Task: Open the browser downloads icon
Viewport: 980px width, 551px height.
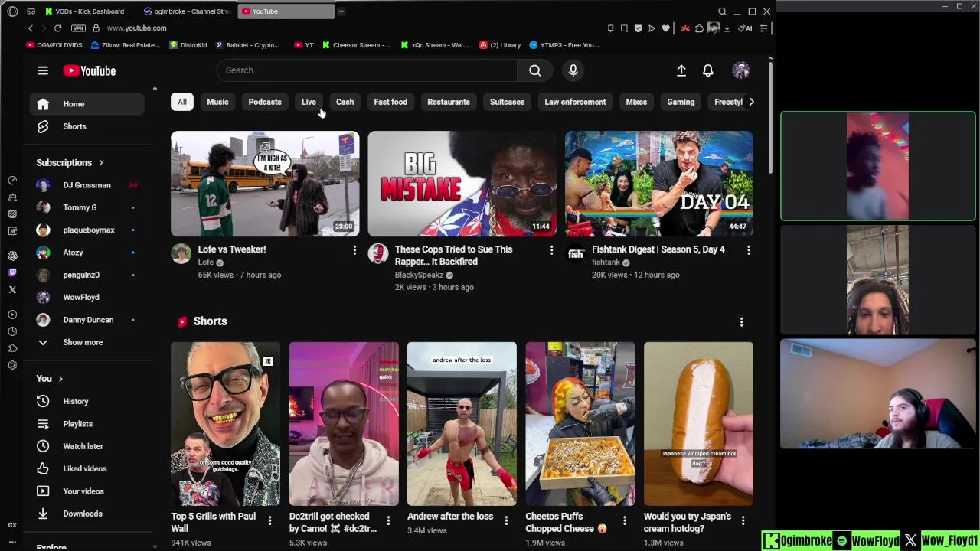Action: [727, 28]
